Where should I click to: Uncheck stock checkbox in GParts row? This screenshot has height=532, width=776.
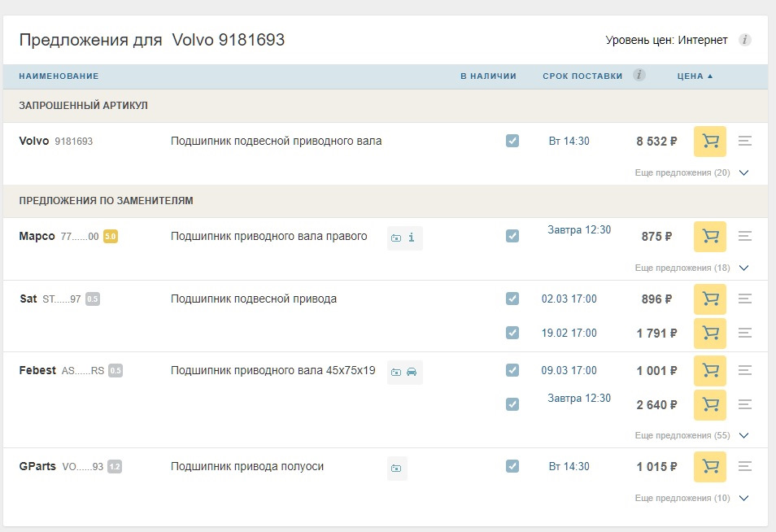[512, 466]
